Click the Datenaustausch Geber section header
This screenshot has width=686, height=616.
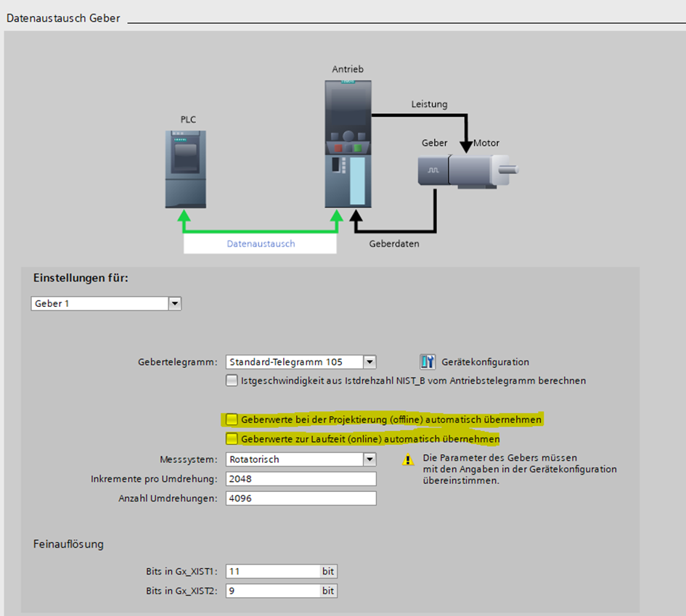coord(63,18)
